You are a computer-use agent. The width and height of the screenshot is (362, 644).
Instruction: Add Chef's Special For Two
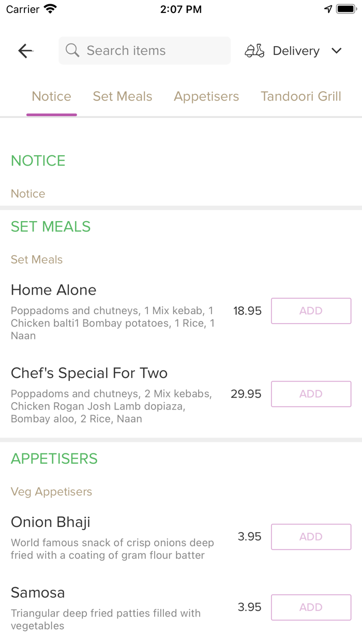point(311,394)
